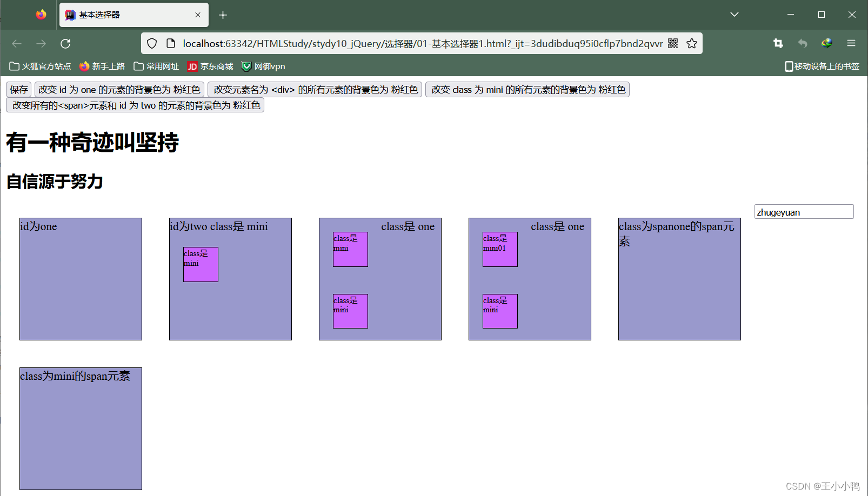The image size is (868, 496).
Task: Open a new browser tab
Action: pos(223,15)
